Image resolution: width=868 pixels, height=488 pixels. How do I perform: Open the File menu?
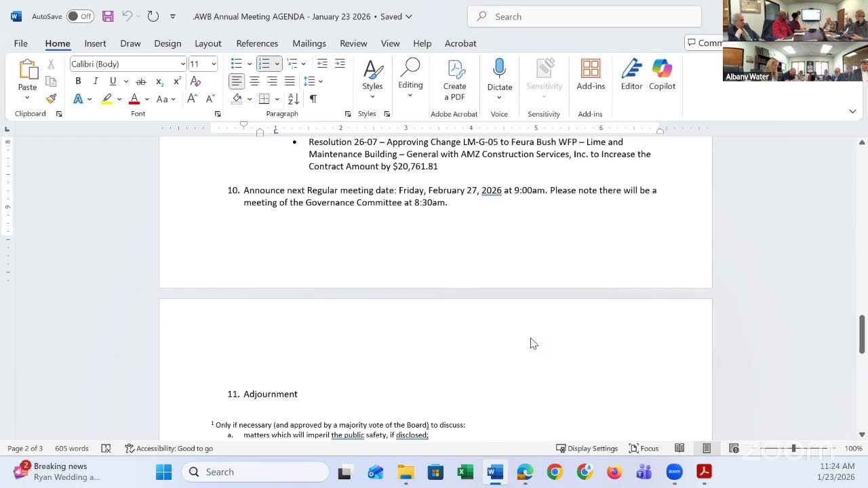click(21, 43)
